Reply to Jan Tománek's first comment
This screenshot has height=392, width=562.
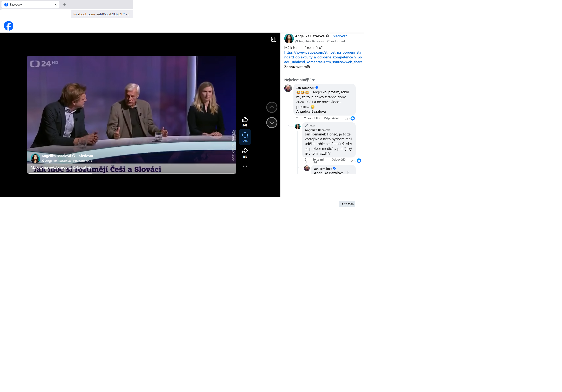click(x=331, y=119)
